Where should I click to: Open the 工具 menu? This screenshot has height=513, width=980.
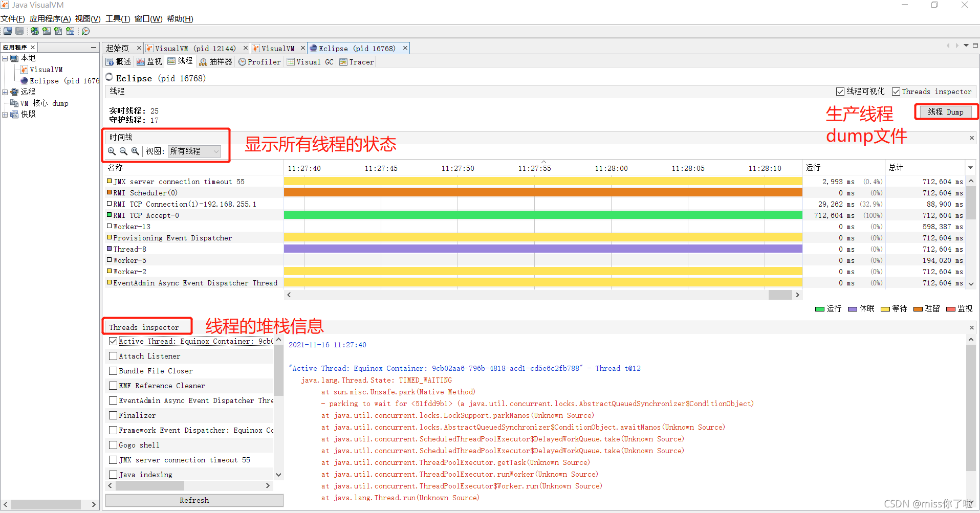tap(117, 19)
